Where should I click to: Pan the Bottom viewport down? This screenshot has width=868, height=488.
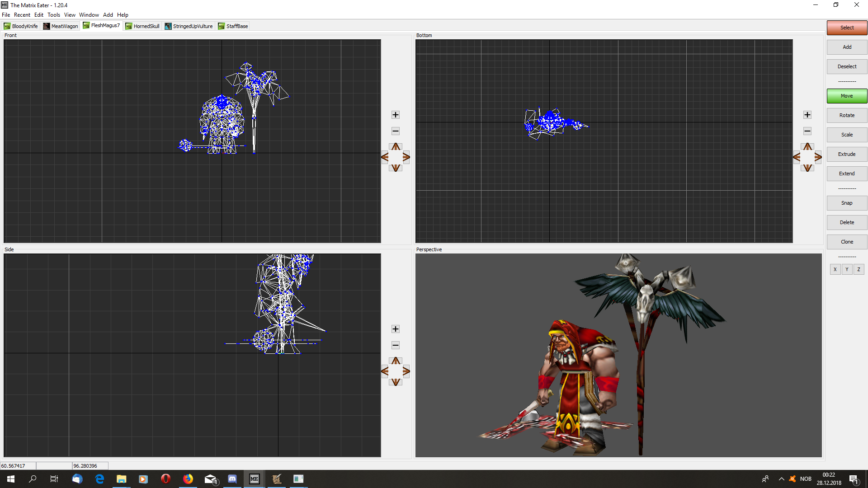(807, 168)
